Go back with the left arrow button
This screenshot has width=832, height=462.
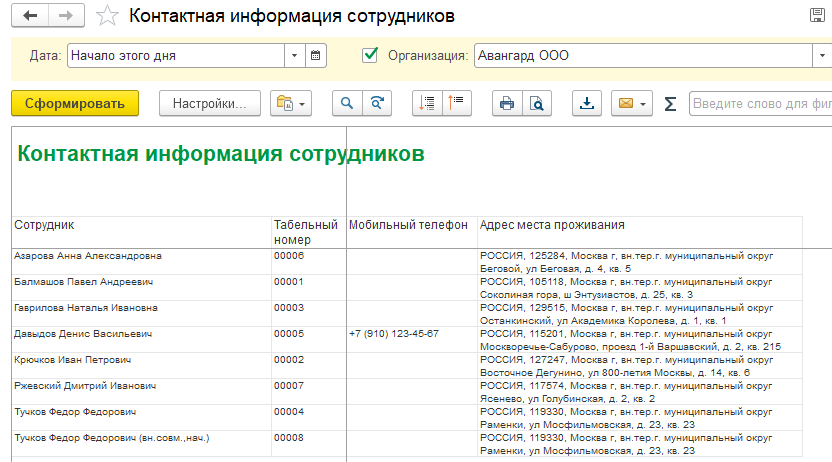tap(30, 15)
